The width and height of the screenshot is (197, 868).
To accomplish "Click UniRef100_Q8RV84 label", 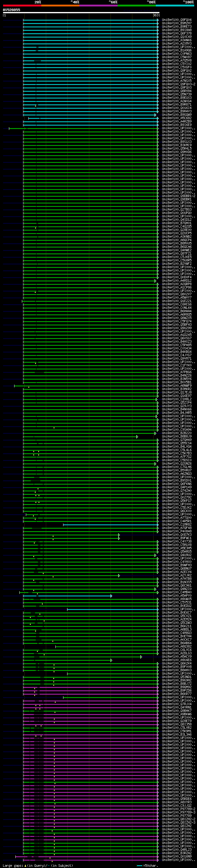I will tap(176, 91).
